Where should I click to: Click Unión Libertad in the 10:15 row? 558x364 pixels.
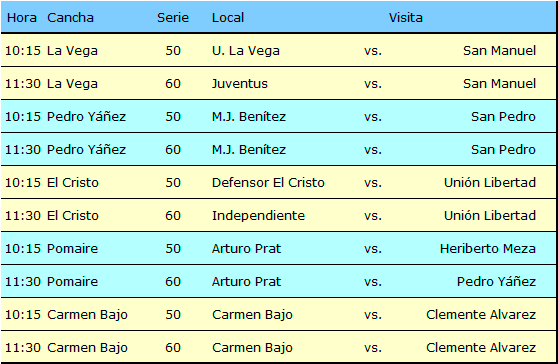pos(490,183)
